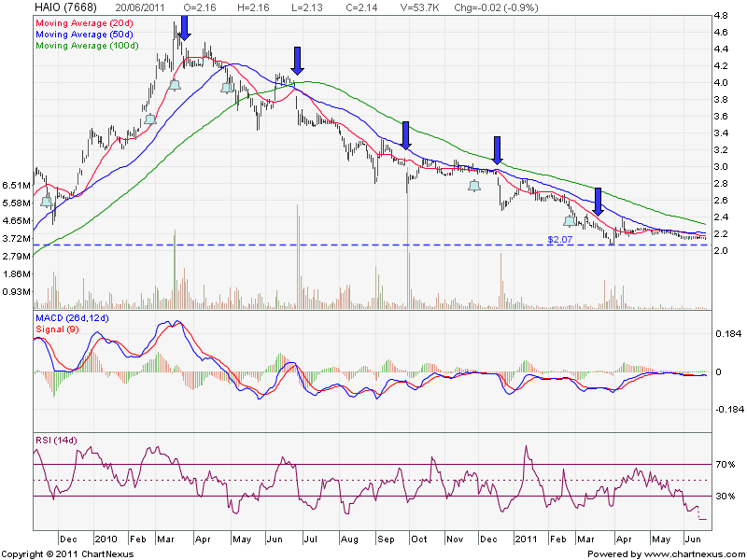
Task: Click the close price C=2.14
Action: pyautogui.click(x=360, y=7)
